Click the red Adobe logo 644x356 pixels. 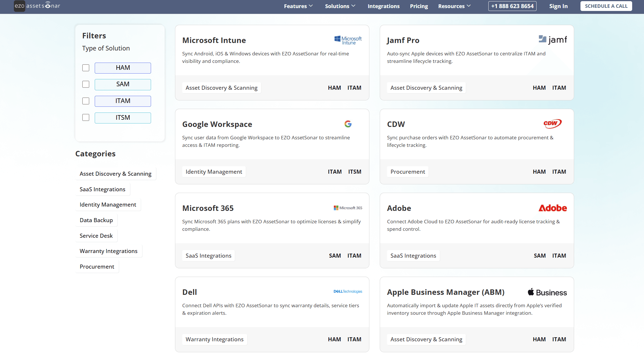(552, 208)
